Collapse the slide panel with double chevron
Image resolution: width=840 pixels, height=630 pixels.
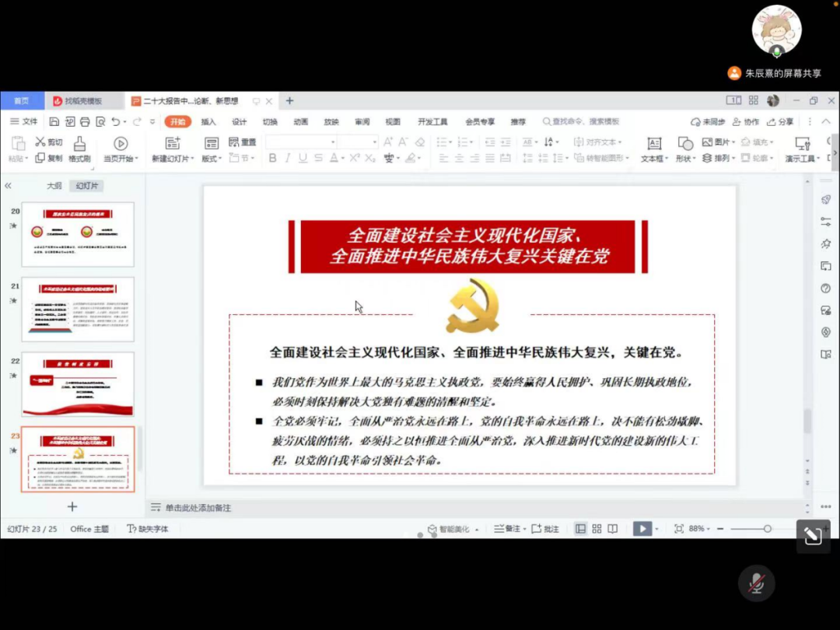coord(8,186)
